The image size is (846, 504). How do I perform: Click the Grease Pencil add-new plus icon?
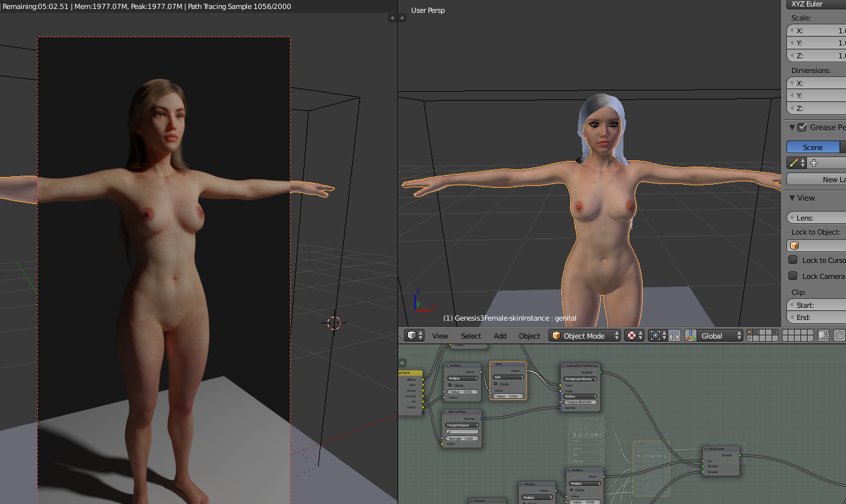point(814,163)
